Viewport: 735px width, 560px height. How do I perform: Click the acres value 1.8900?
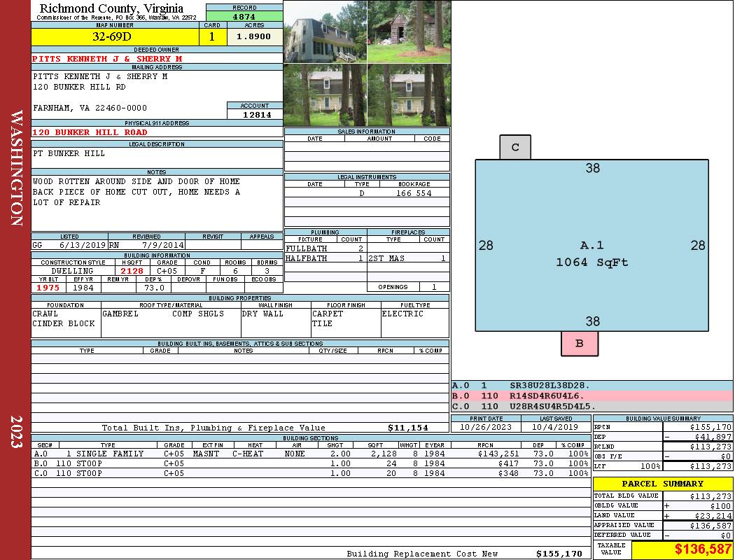pos(254,36)
